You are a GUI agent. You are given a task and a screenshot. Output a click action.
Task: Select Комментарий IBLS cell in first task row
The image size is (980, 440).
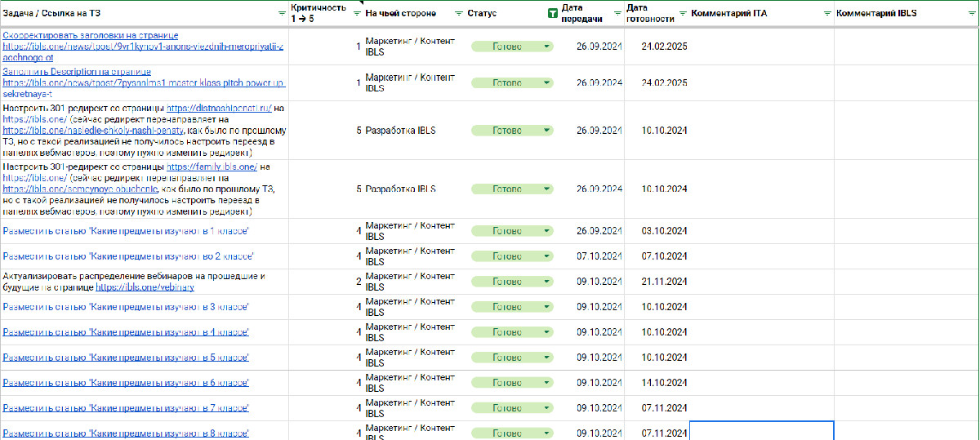click(906, 47)
